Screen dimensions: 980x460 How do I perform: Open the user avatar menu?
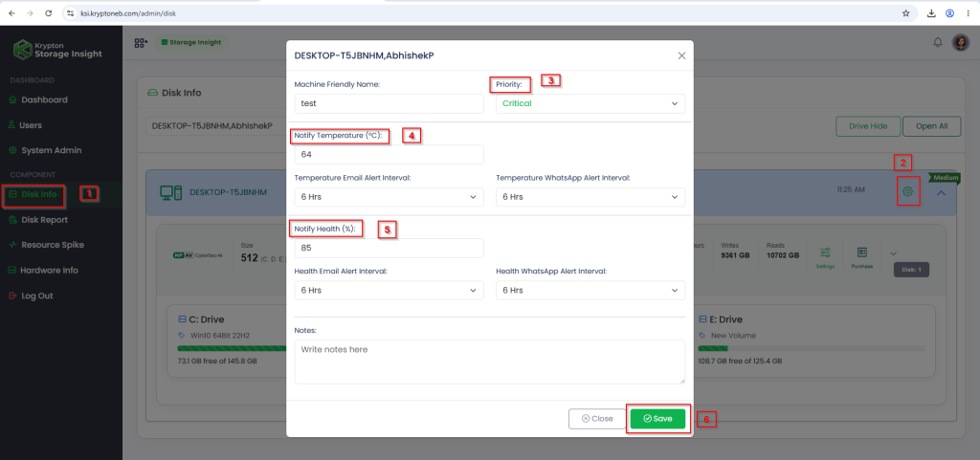(960, 42)
